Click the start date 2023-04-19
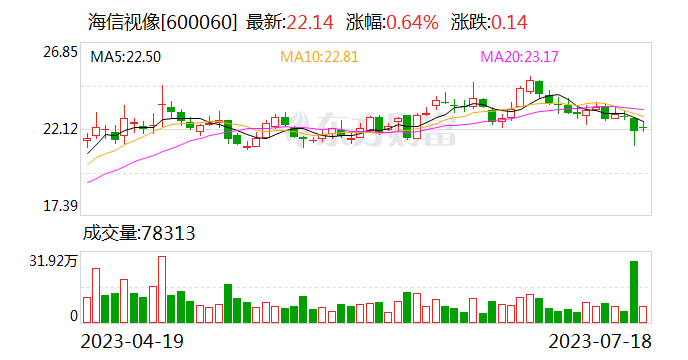The width and height of the screenshot is (688, 360). coord(132,342)
